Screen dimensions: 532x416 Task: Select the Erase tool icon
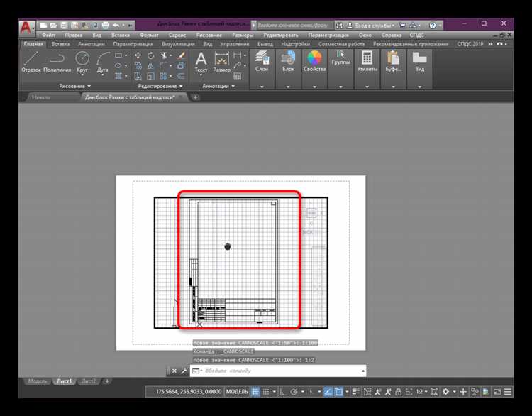coord(182,55)
